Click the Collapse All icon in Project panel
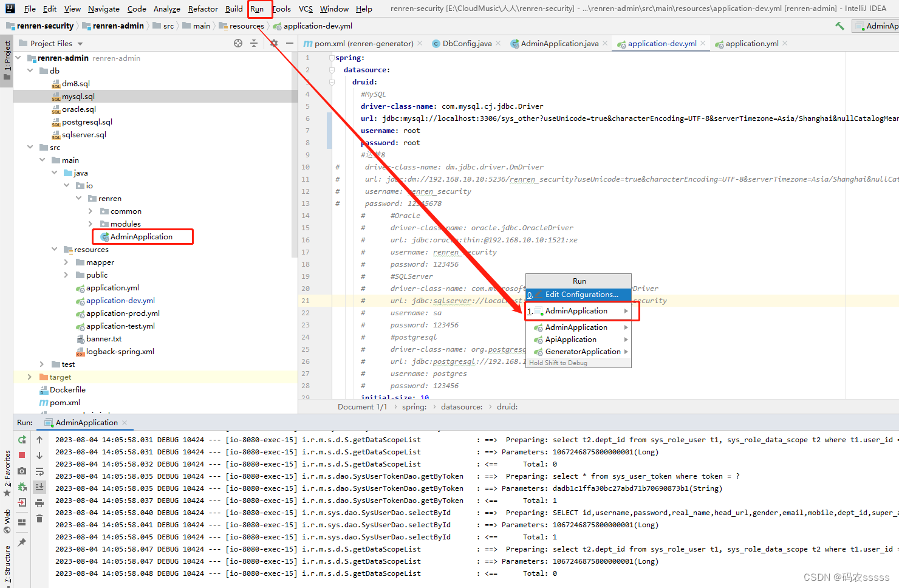The width and height of the screenshot is (899, 588). [x=254, y=43]
